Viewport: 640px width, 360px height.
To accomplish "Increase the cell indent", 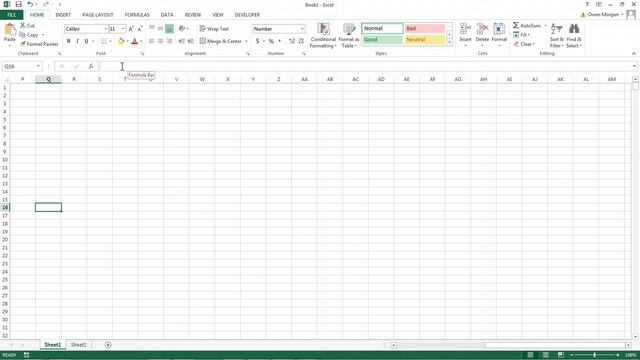I will point(191,41).
